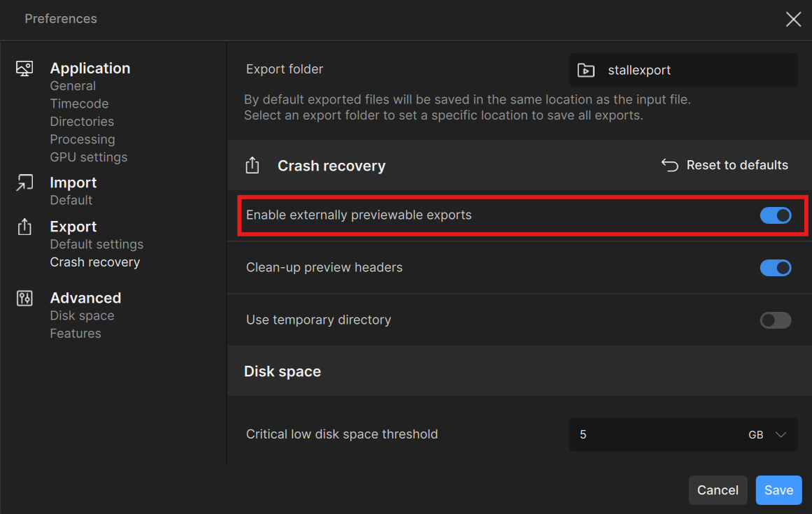Disable externally previewable exports toggle
This screenshot has width=812, height=514.
point(775,215)
